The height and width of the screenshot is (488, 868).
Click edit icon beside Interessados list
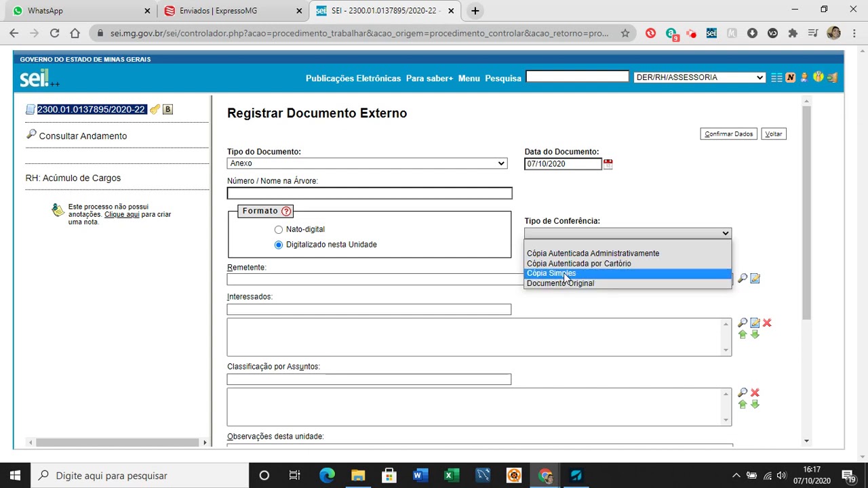755,323
